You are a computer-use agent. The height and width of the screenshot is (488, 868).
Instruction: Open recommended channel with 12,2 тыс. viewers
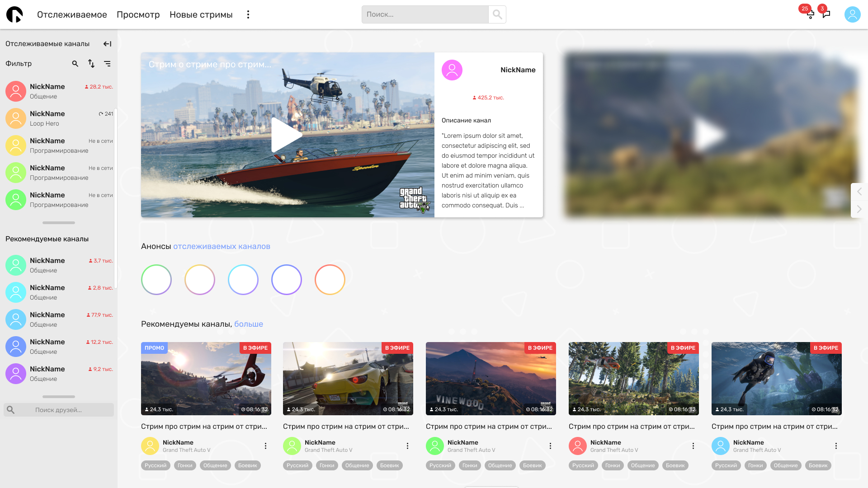click(x=59, y=347)
